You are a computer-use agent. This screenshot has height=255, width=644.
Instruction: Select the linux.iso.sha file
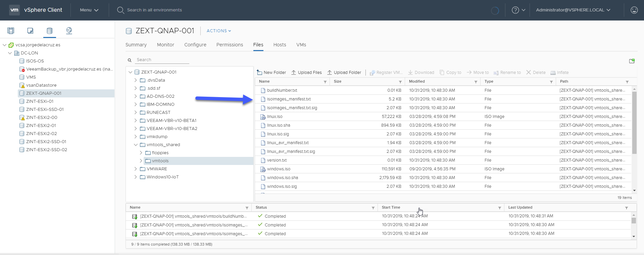coord(279,125)
